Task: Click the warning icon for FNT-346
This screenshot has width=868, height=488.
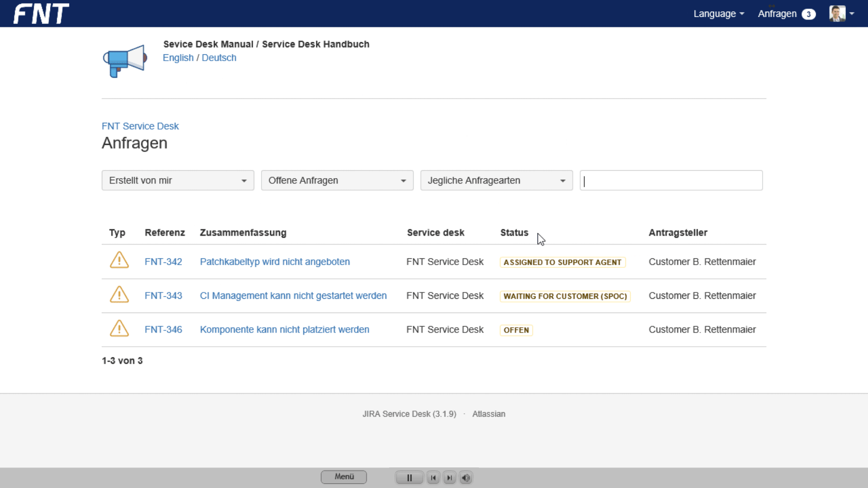Action: click(119, 328)
